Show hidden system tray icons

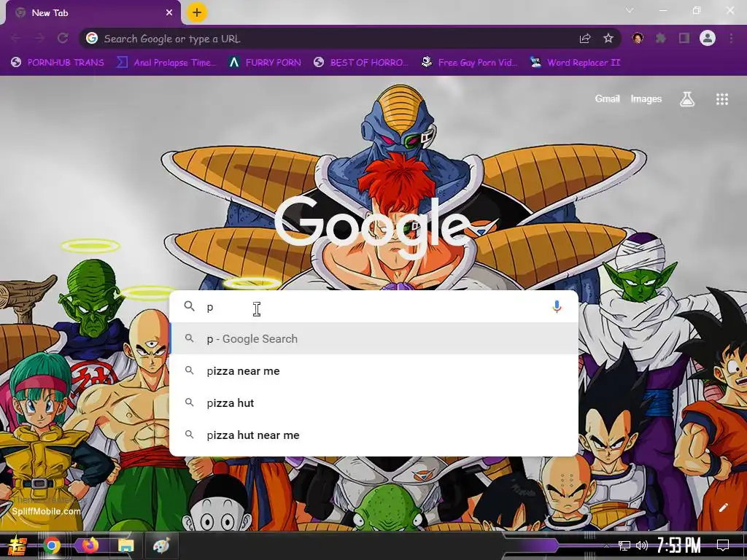[606, 545]
